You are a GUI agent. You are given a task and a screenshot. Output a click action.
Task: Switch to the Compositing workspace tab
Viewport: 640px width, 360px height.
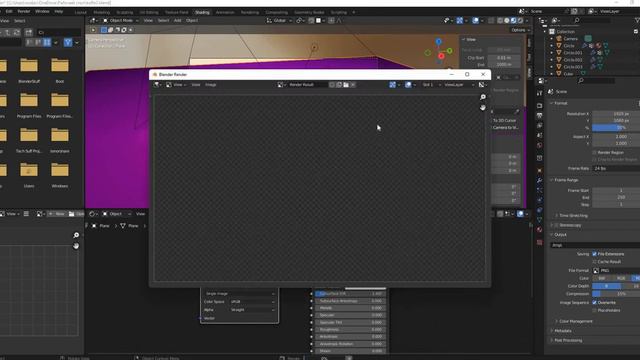pyautogui.click(x=276, y=12)
